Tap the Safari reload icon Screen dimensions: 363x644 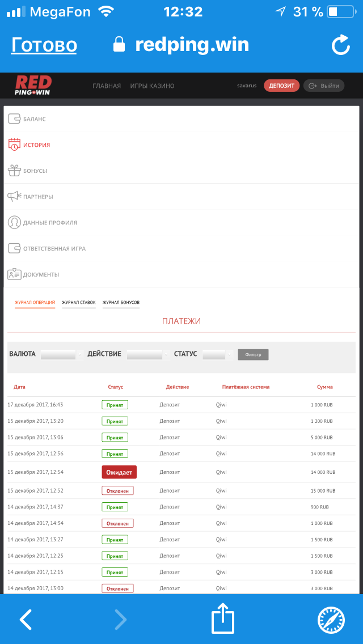(x=341, y=45)
